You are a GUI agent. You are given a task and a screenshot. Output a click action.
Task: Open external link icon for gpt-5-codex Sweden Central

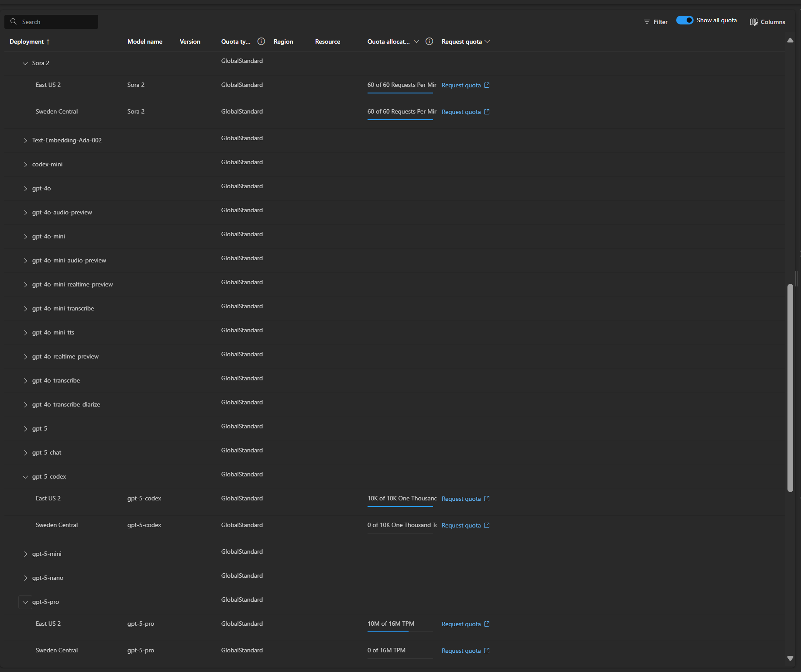(x=487, y=525)
